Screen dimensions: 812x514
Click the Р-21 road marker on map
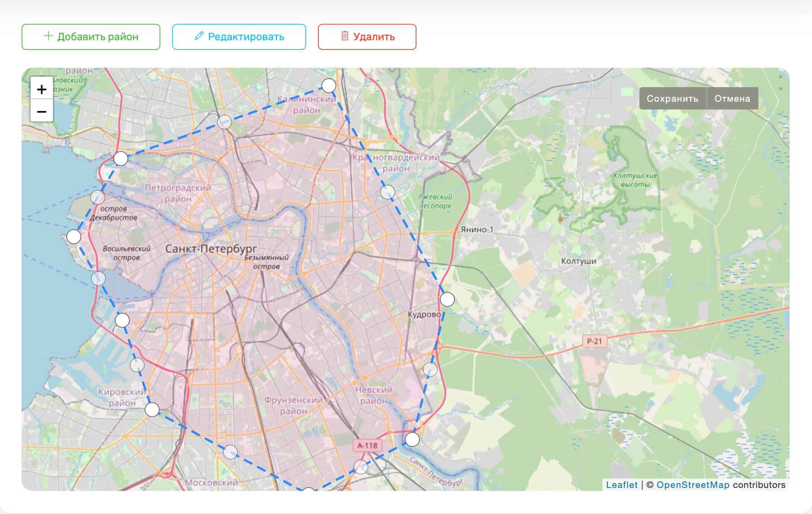coord(594,341)
